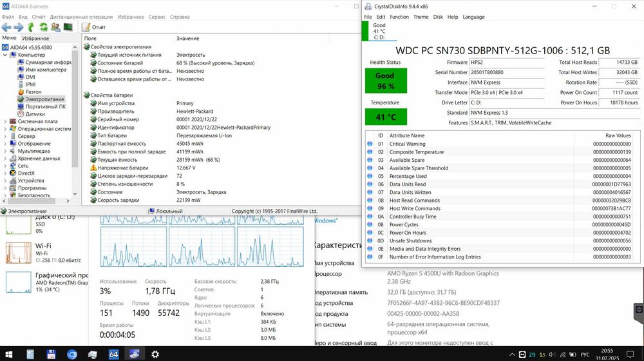Open the Theme menu in CrystalDiskInfo

tap(421, 17)
